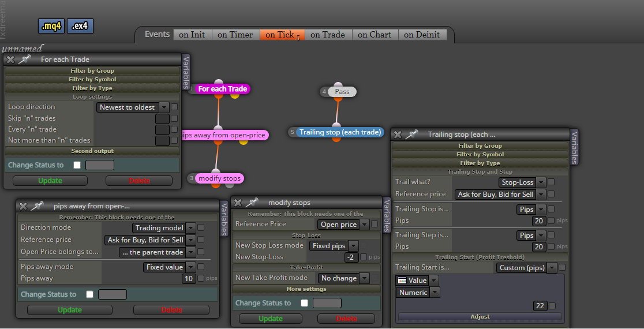Screen dimensions: 644x329
Task: Open the Open Price belongs to dropdown
Action: click(x=158, y=252)
